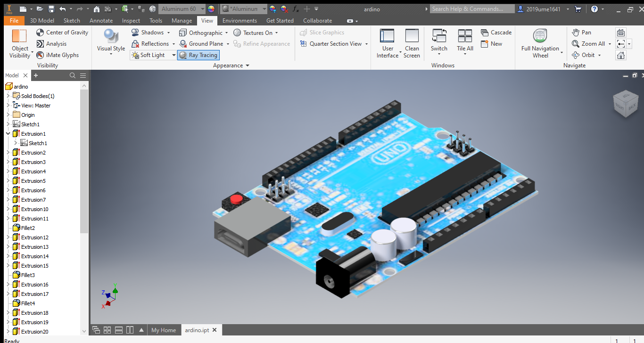Open the Get Started tab
The width and height of the screenshot is (644, 343).
pos(280,21)
